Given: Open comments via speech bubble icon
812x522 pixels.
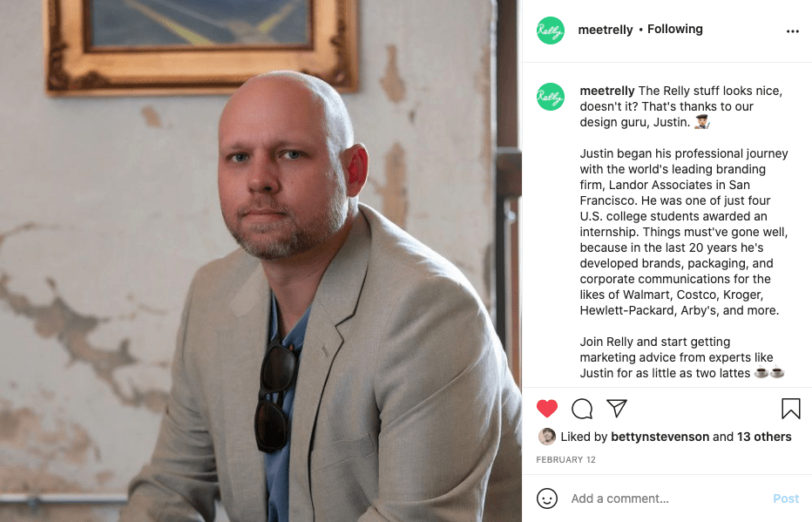Looking at the screenshot, I should (582, 409).
